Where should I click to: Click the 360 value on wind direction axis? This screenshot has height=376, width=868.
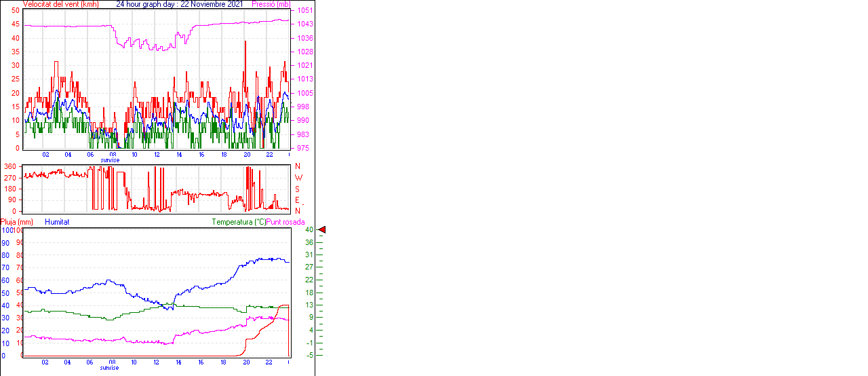click(x=10, y=166)
